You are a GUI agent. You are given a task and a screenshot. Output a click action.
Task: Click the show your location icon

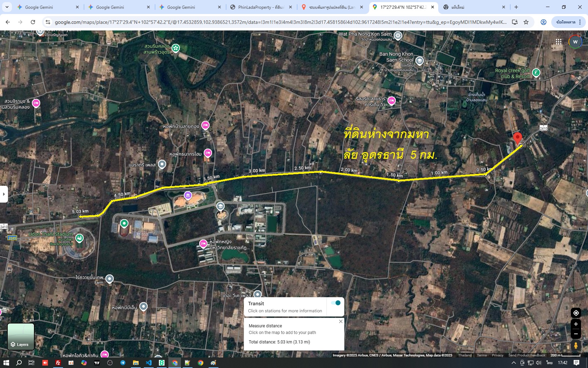pyautogui.click(x=576, y=313)
